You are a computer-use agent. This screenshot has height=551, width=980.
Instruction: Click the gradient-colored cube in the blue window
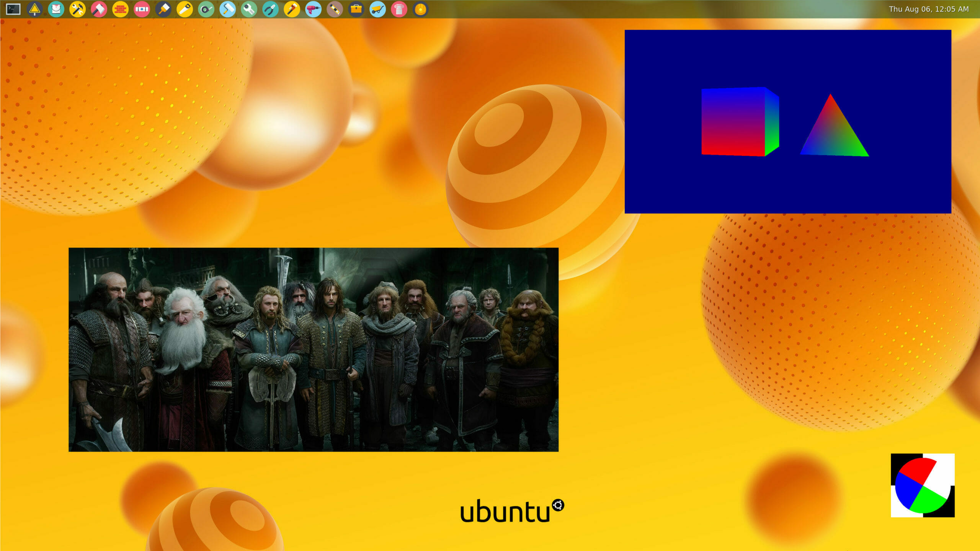point(740,122)
